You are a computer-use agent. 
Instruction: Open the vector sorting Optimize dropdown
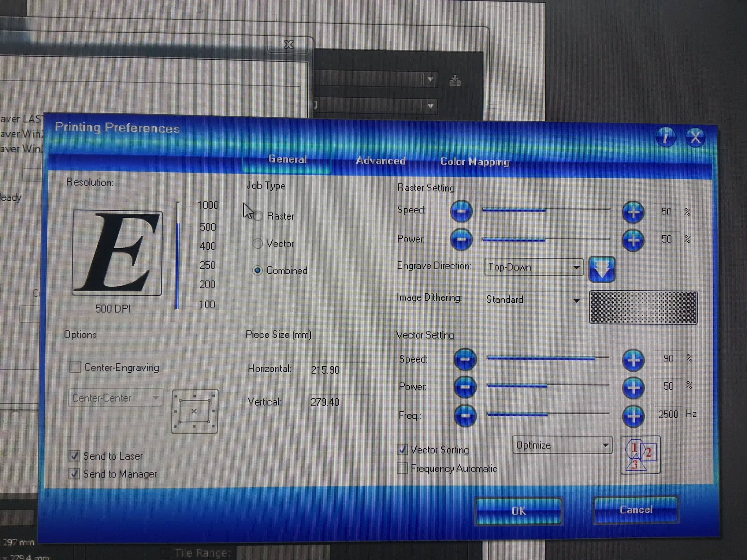point(562,445)
